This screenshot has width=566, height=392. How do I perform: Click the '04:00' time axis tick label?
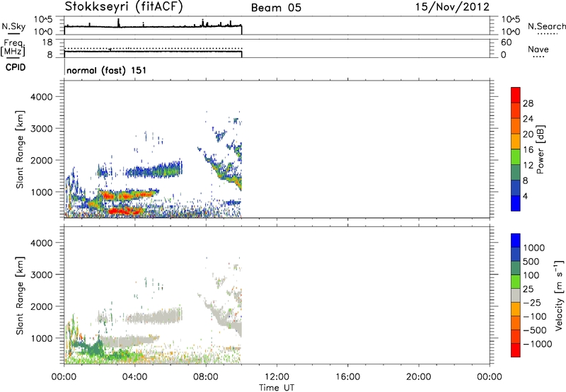click(x=135, y=377)
